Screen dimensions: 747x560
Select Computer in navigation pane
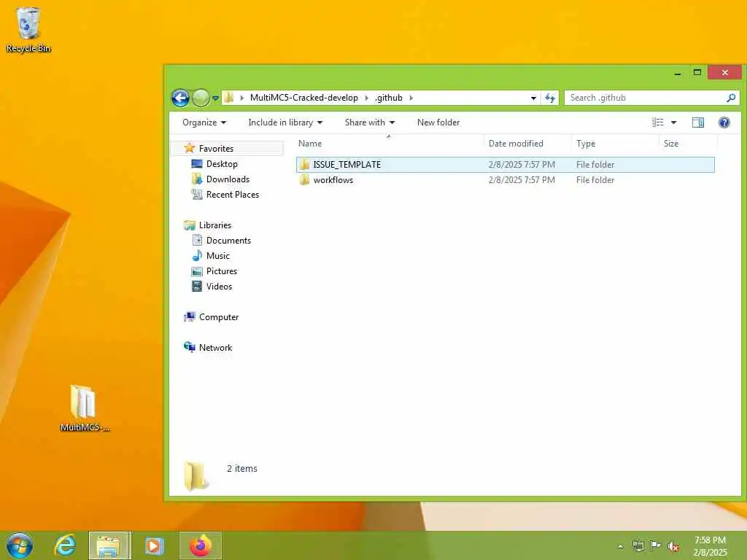pos(219,317)
